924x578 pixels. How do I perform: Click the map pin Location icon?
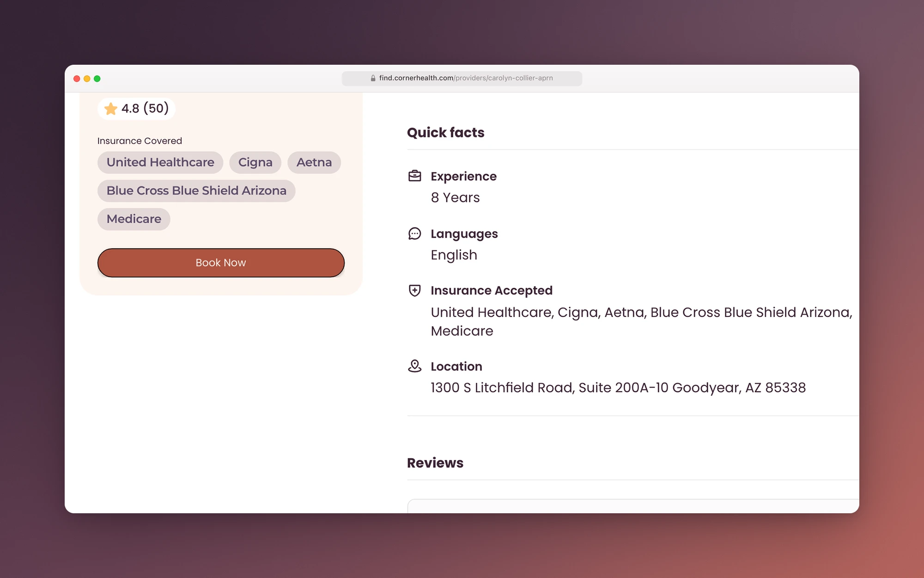pos(414,366)
